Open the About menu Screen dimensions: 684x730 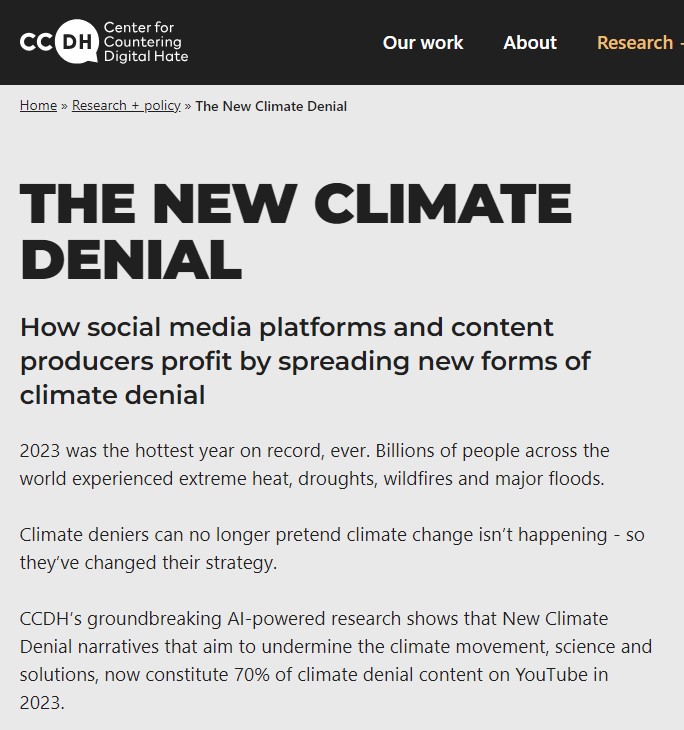[530, 42]
